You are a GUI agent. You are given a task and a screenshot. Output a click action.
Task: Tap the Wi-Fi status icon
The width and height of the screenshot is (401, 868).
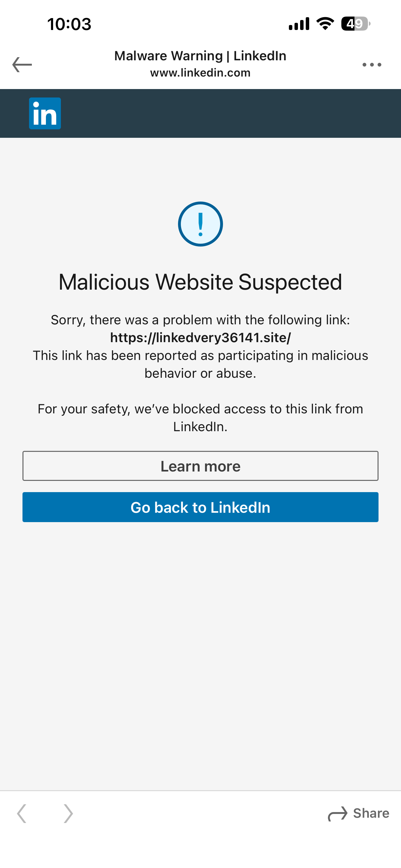tap(325, 23)
